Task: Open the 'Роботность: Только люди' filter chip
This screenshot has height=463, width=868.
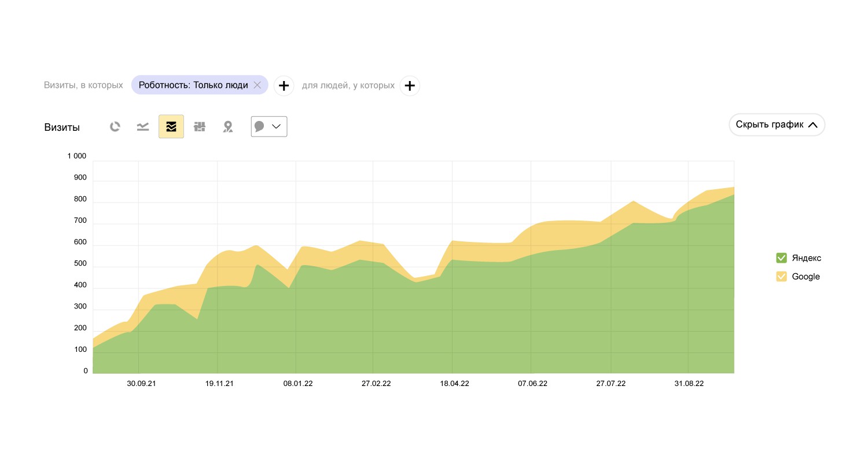Action: [x=193, y=85]
